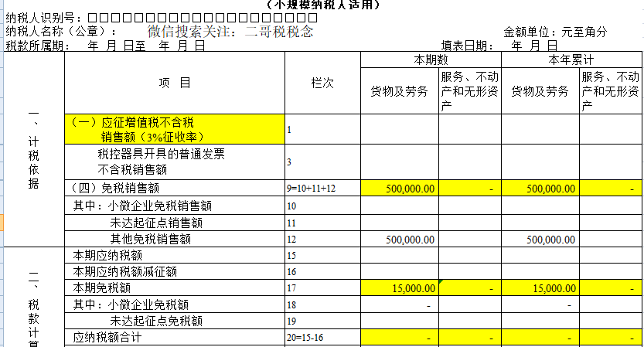Click the 税控器具开具的普通发票 item cell
Viewport: 644px width, 347px height.
pos(174,162)
